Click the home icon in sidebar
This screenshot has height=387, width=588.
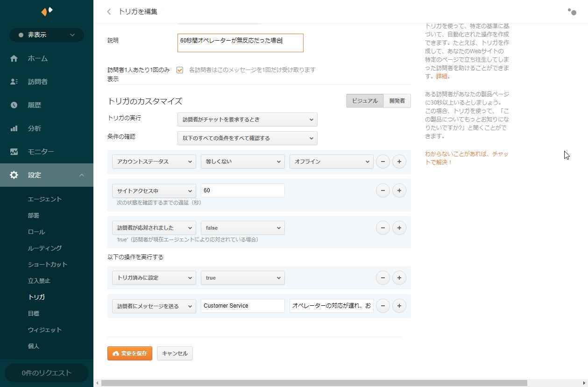[x=14, y=58]
